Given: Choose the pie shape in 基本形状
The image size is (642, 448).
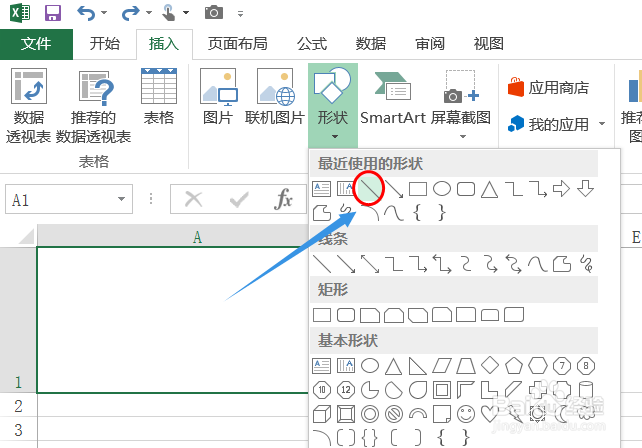Looking at the screenshot, I should click(370, 390).
